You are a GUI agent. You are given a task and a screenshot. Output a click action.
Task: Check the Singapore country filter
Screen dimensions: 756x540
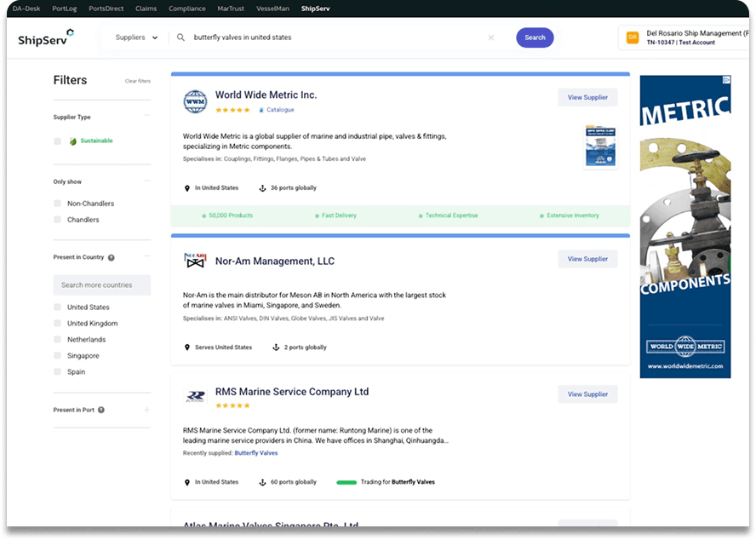click(57, 356)
